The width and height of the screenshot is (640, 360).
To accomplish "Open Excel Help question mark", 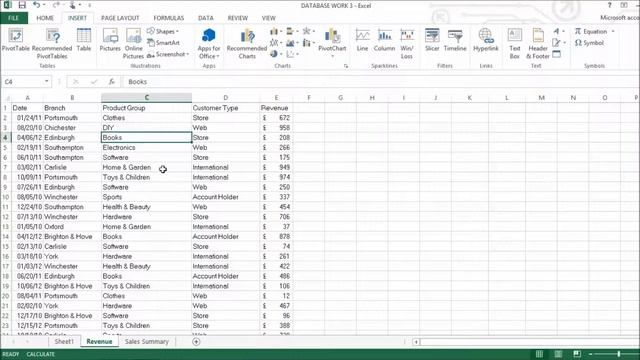I will coord(609,5).
